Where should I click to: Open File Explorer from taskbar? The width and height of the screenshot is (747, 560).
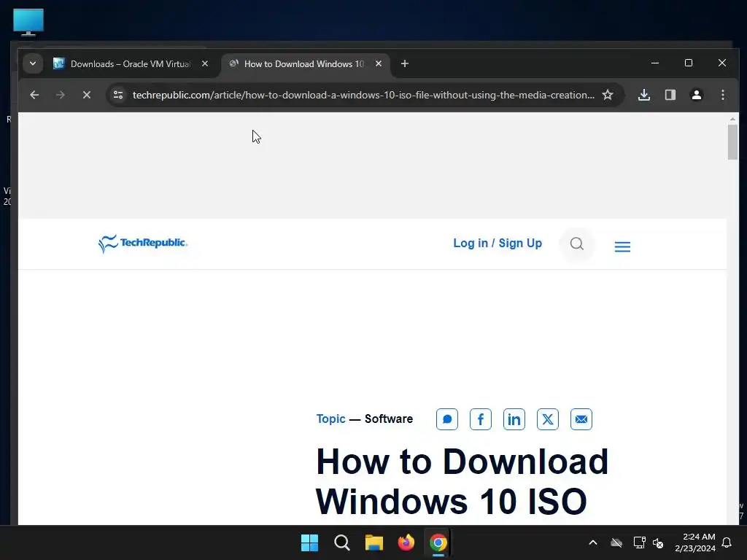coord(374,542)
